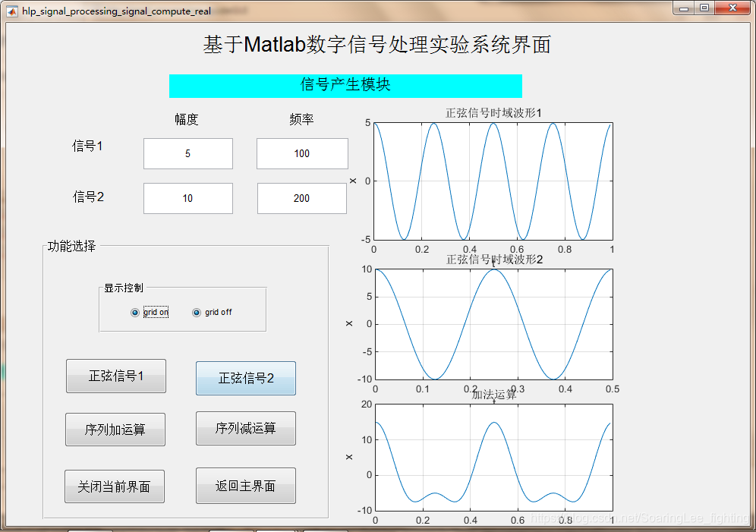This screenshot has width=756, height=532.
Task: Click 关闭当前界面 to close interface
Action: [115, 486]
